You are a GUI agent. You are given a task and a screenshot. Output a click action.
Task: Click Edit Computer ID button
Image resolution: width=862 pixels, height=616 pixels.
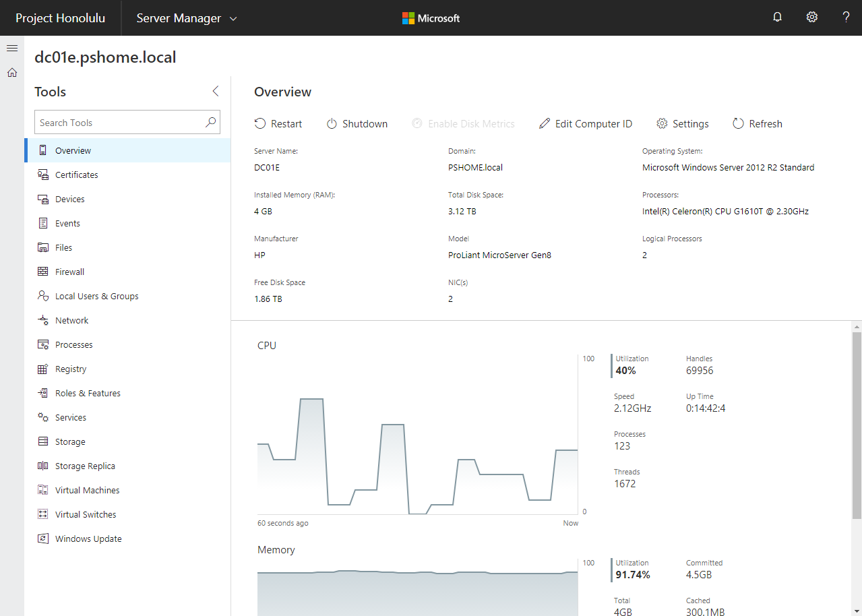pos(586,124)
